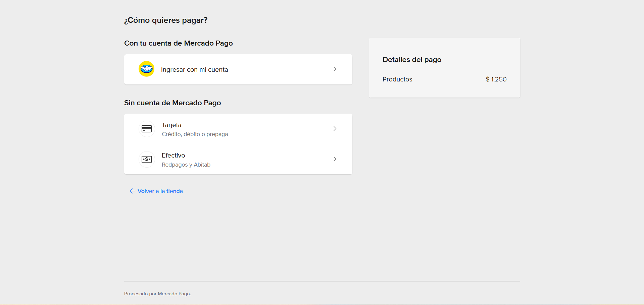Click the Mercado Pago handshake logo icon
Image resolution: width=644 pixels, height=305 pixels.
[x=147, y=69]
